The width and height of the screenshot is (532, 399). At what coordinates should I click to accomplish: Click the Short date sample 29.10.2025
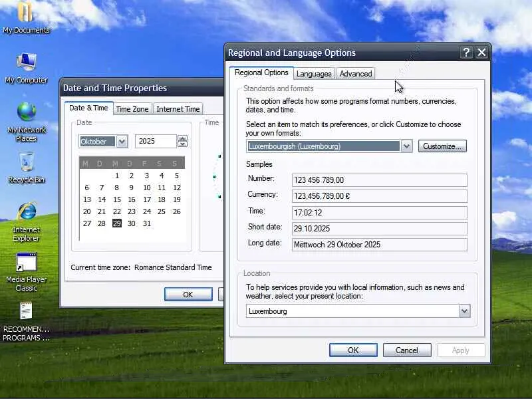(x=379, y=229)
